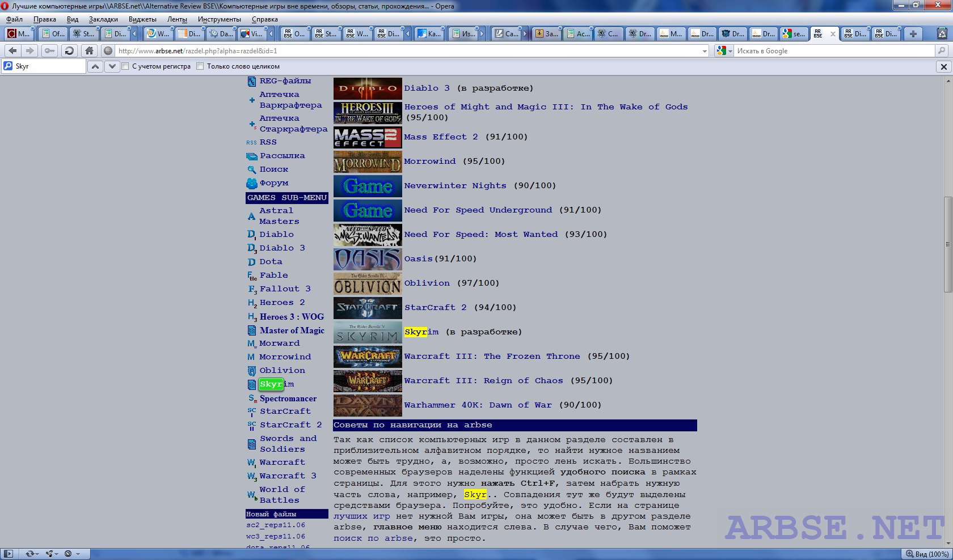This screenshot has height=560, width=953.
Task: Click the magnifier icon next to Поиск
Action: pyautogui.click(x=252, y=169)
